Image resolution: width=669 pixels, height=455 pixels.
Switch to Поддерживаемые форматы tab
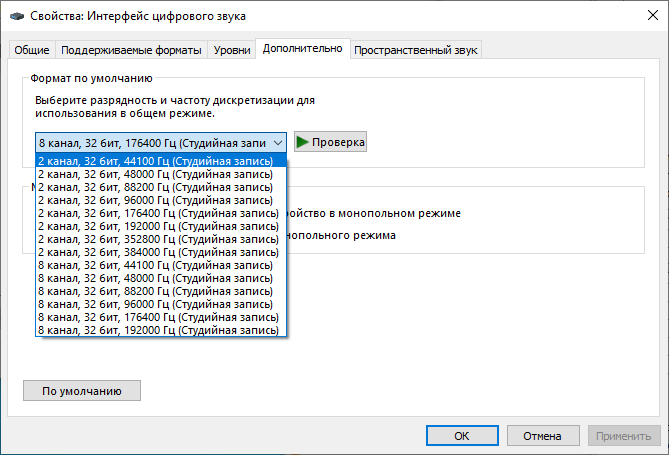tap(131, 50)
